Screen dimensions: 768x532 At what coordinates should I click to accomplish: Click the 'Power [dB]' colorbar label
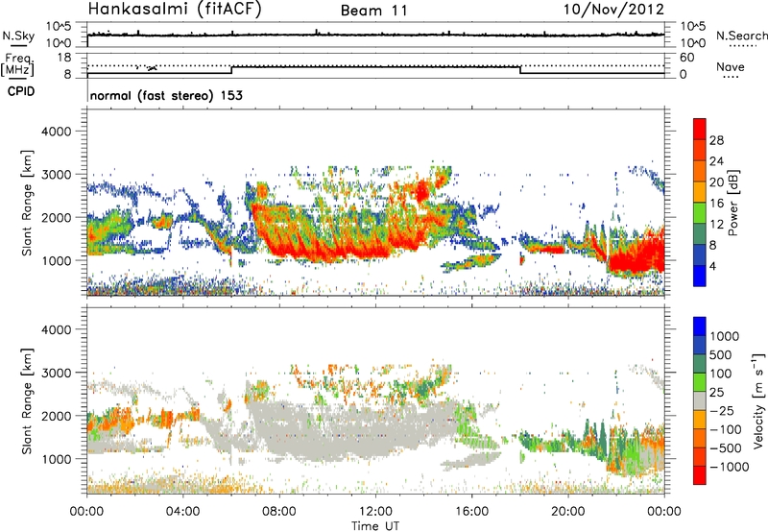pyautogui.click(x=732, y=203)
